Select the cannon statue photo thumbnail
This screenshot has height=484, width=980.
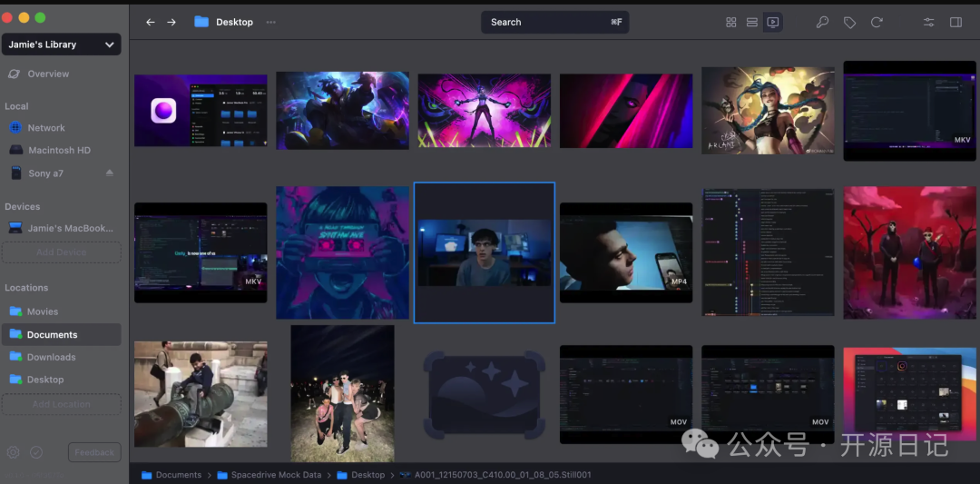[x=201, y=394]
